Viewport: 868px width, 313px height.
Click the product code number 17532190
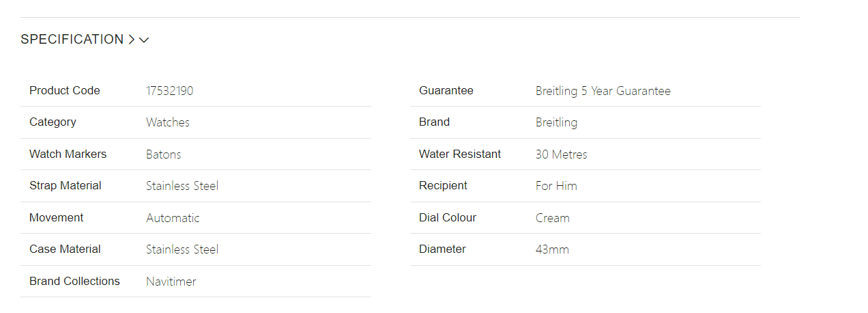[169, 91]
